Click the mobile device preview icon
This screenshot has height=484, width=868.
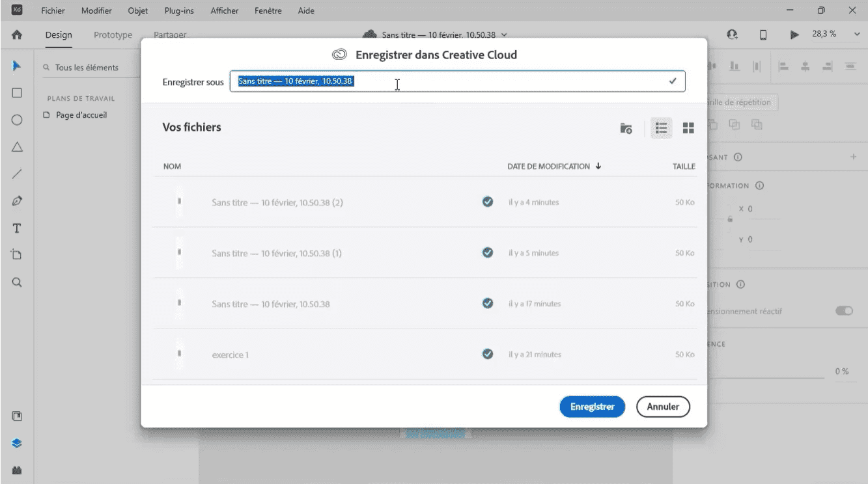point(763,35)
